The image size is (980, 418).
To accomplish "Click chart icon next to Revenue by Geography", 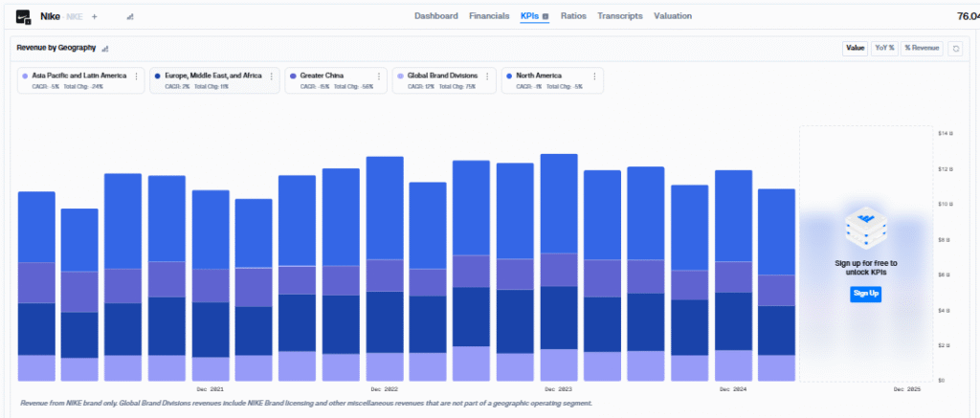I will click(105, 48).
